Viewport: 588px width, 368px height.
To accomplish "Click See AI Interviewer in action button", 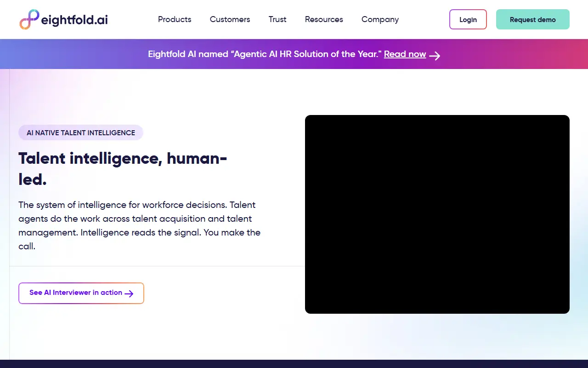I will [x=81, y=293].
